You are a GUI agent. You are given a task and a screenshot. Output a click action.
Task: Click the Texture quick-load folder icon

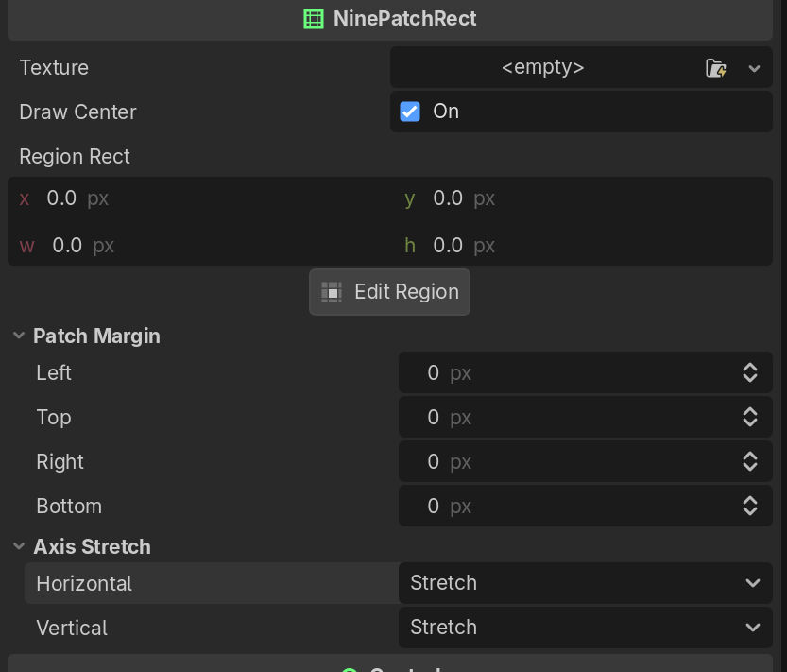(715, 68)
